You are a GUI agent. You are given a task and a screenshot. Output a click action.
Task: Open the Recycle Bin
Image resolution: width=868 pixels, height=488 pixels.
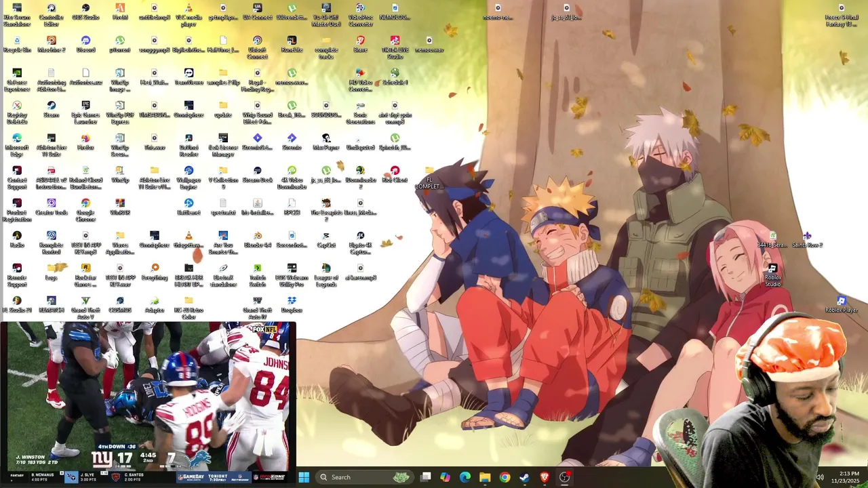17,45
